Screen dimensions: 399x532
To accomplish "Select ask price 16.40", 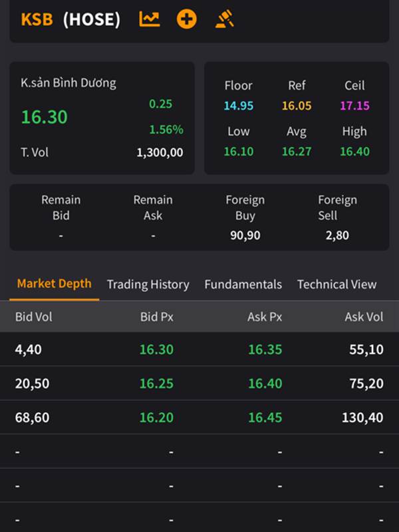I will pyautogui.click(x=265, y=384).
